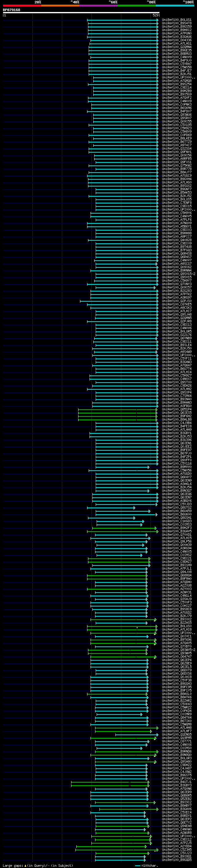Select label UniRef100_B8BMU3
This screenshot has width=197, height=868.
176,54
